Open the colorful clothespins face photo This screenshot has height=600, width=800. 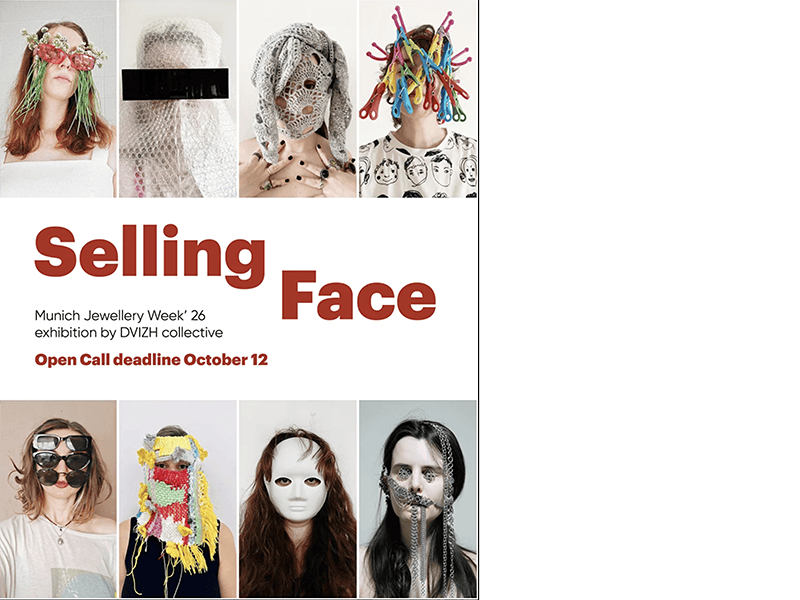point(418,98)
